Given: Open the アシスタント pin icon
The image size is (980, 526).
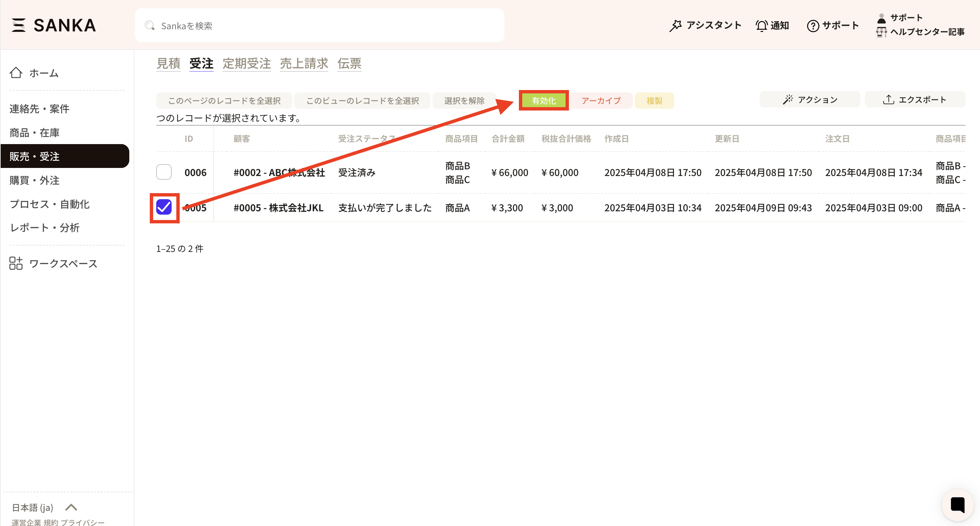Looking at the screenshot, I should point(675,26).
